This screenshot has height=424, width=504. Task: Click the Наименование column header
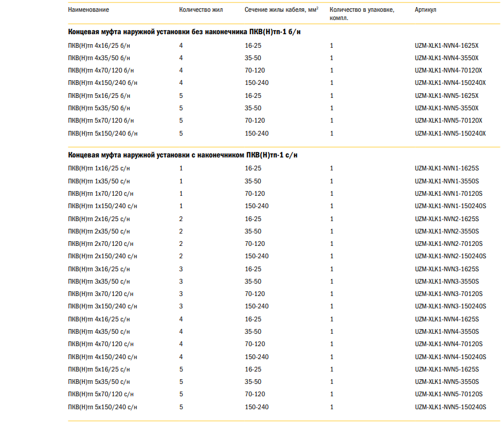[x=89, y=9]
